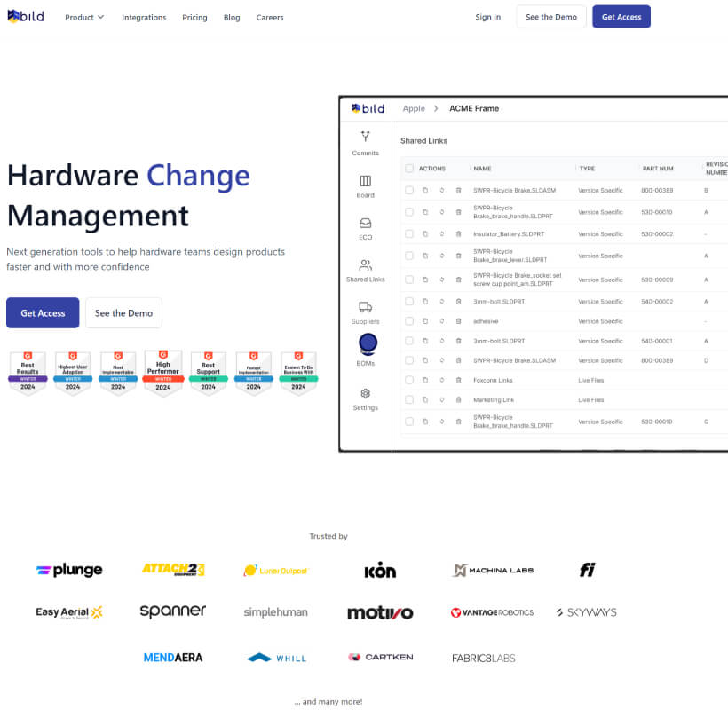728x710 pixels.
Task: Click the hero Get Access button
Action: (43, 312)
